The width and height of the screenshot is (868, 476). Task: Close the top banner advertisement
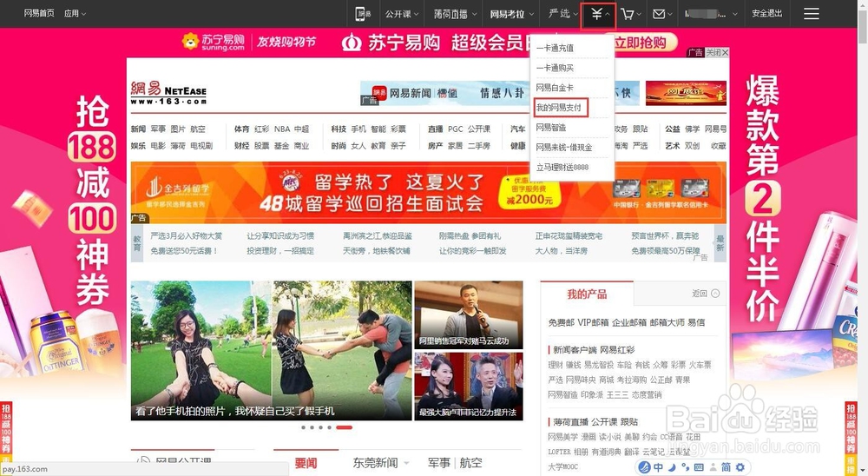[716, 52]
